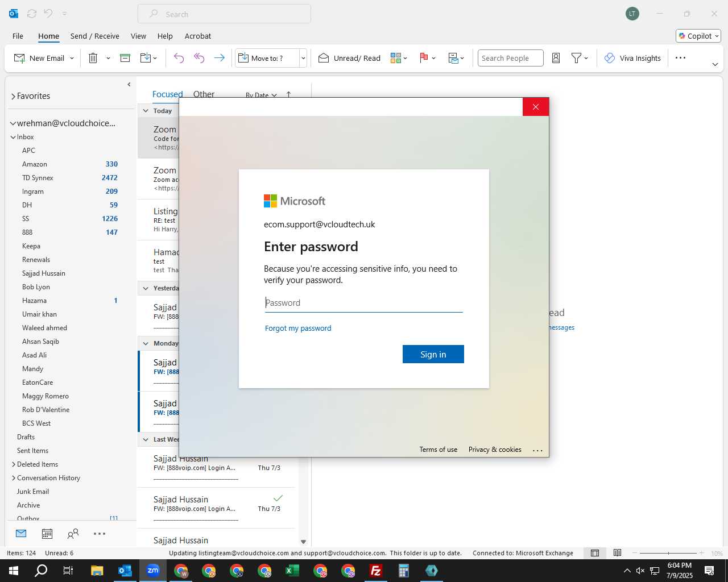Switch to People view icon
This screenshot has width=728, height=582.
pos(73,534)
